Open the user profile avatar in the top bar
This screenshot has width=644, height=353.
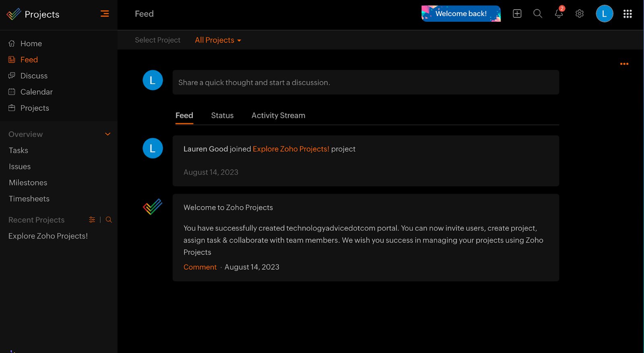click(605, 14)
